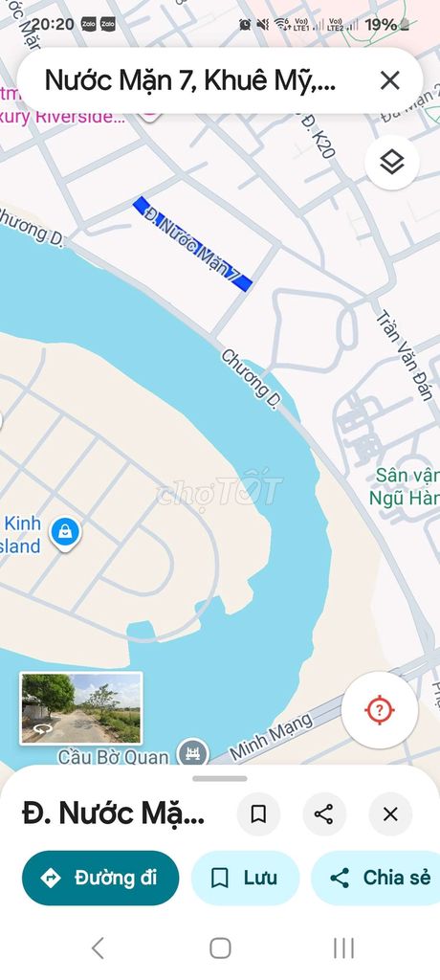Select the highlighted Đ. Nước Mặn 7 street

[193, 244]
